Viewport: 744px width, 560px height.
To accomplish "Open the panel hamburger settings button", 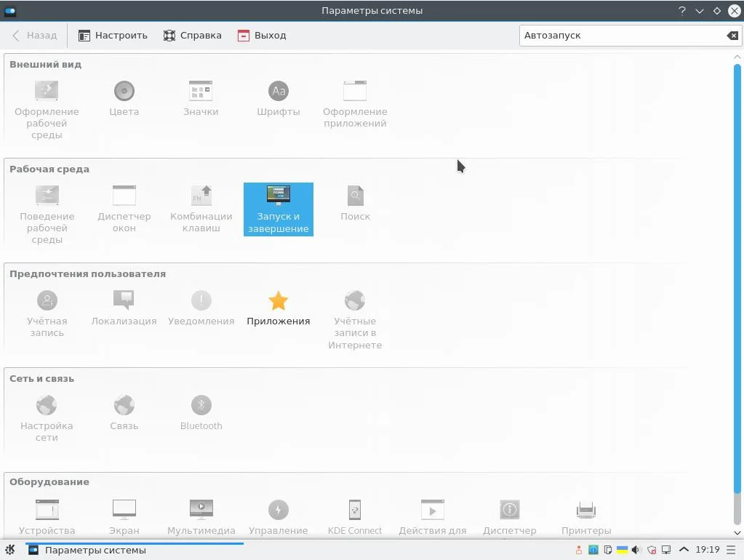I will 731,550.
